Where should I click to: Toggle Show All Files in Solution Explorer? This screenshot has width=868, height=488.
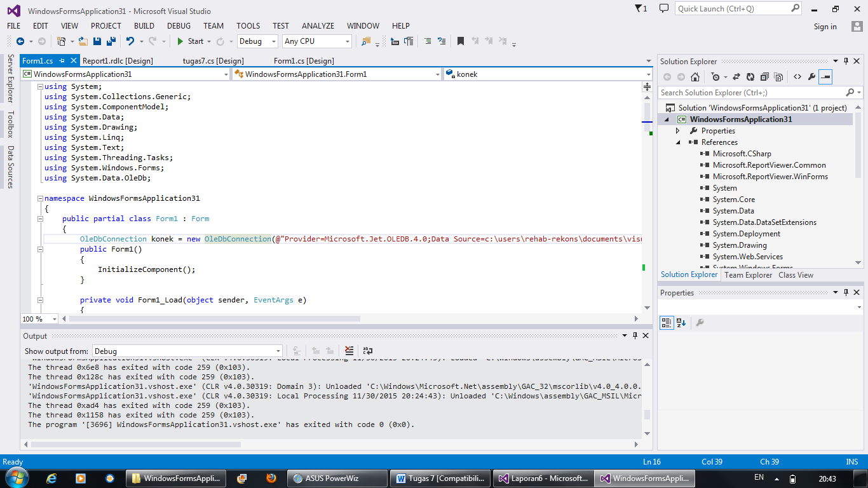pos(778,77)
